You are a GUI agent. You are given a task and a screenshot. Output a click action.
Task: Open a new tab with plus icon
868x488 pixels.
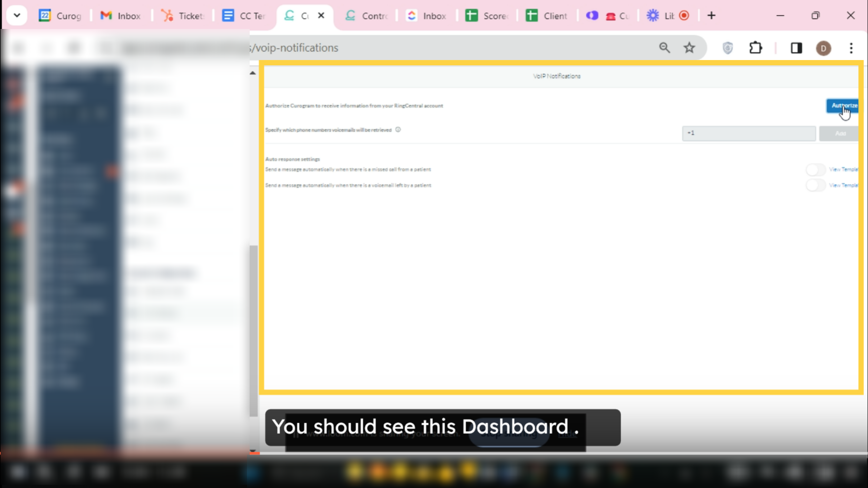click(x=711, y=15)
